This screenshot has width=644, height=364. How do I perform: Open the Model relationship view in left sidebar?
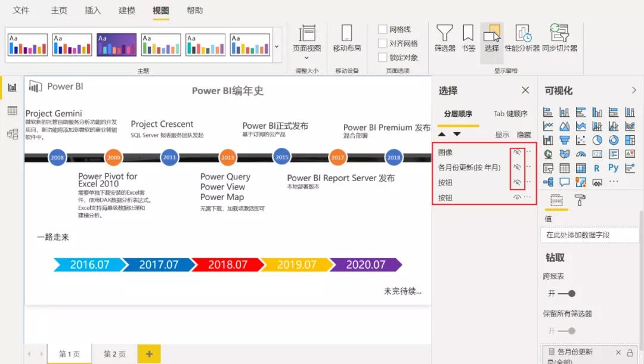click(13, 134)
